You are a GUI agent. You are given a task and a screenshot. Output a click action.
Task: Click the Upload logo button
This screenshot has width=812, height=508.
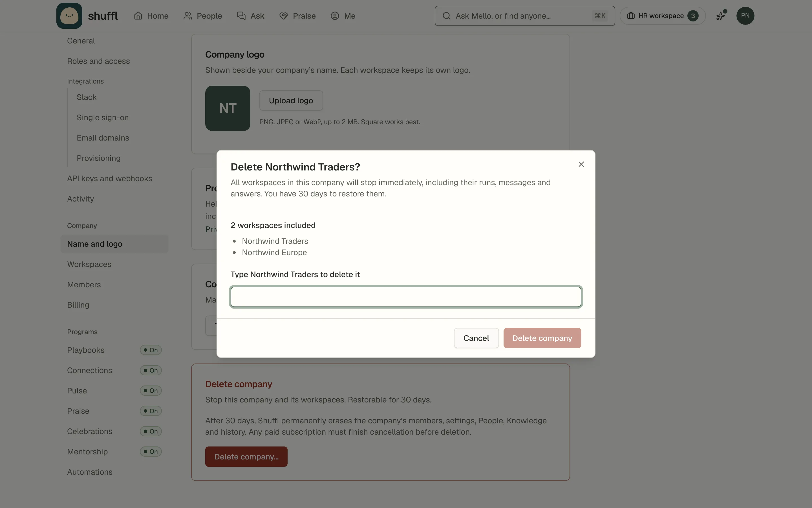(x=291, y=100)
